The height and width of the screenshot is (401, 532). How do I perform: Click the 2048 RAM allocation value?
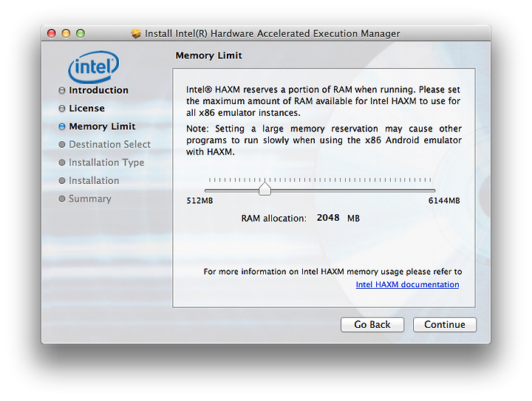pyautogui.click(x=328, y=218)
